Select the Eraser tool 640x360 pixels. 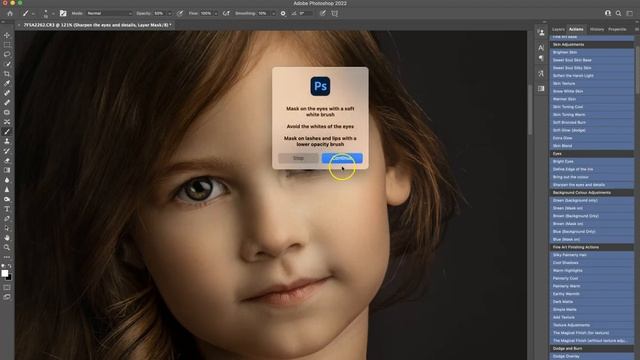[7, 160]
